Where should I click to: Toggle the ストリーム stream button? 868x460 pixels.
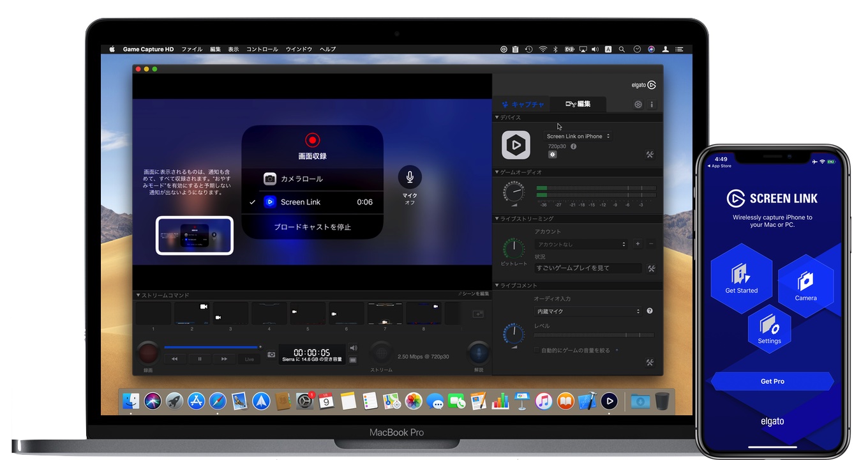click(x=381, y=353)
